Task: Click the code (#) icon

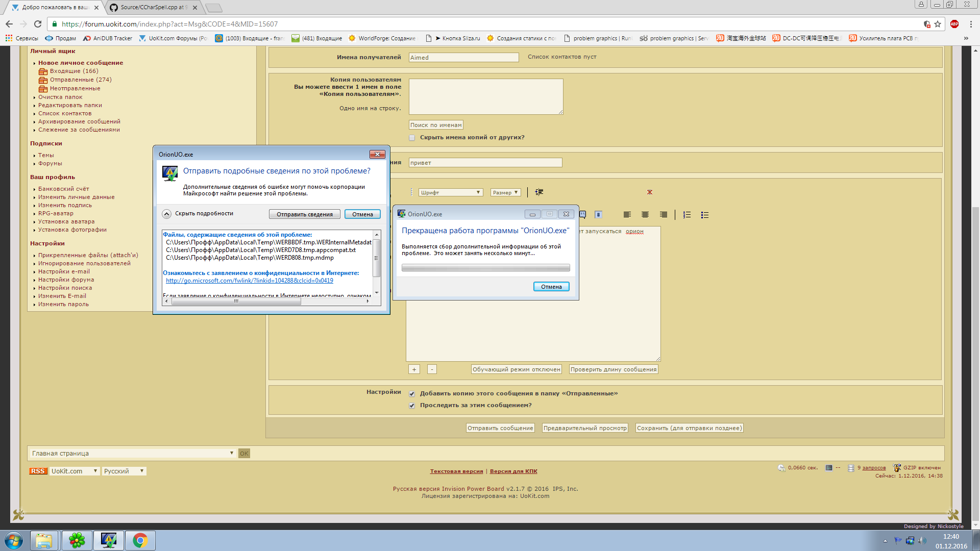Action: [x=598, y=215]
